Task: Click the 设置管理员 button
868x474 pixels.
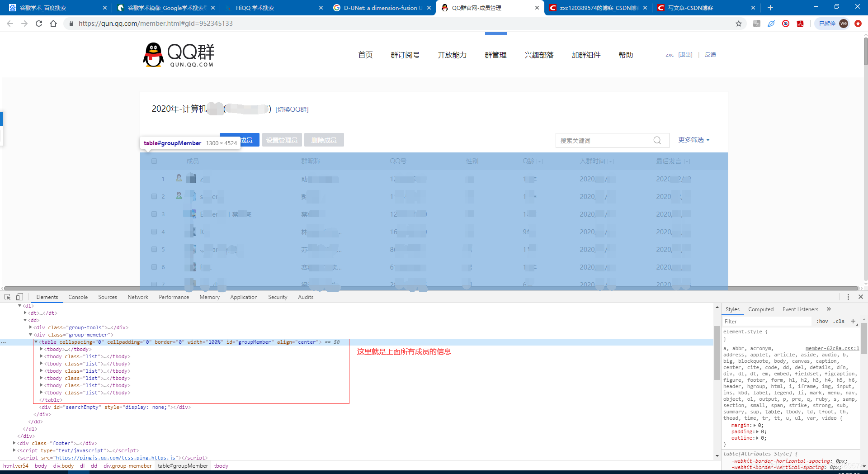Action: pyautogui.click(x=282, y=140)
